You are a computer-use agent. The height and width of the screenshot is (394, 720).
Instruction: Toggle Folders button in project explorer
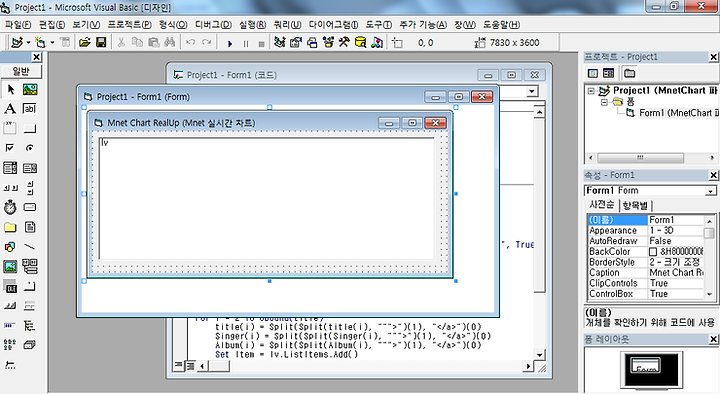[x=630, y=73]
